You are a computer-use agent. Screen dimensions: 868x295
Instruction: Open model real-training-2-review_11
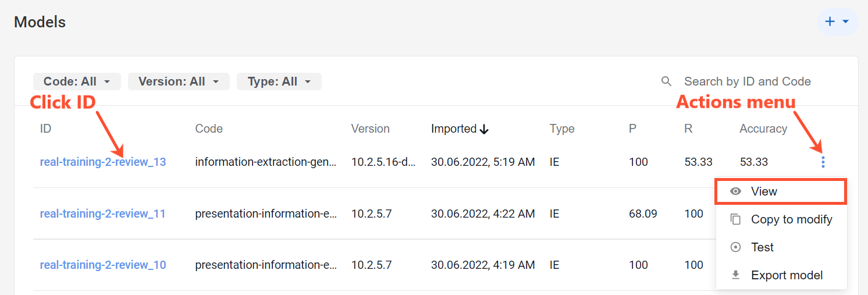[103, 214]
